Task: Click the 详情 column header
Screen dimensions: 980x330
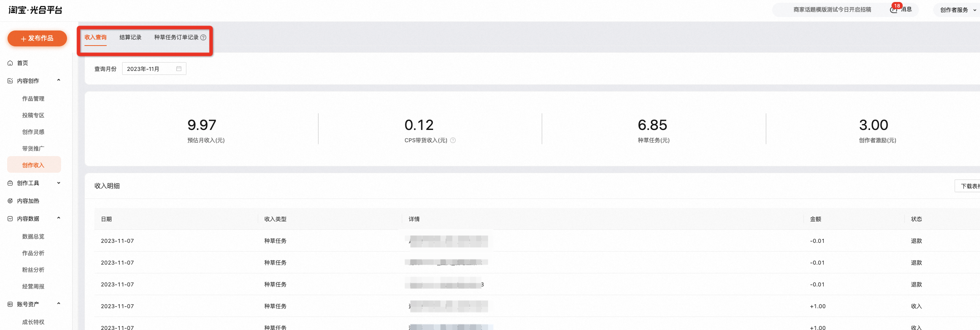Action: click(414, 219)
